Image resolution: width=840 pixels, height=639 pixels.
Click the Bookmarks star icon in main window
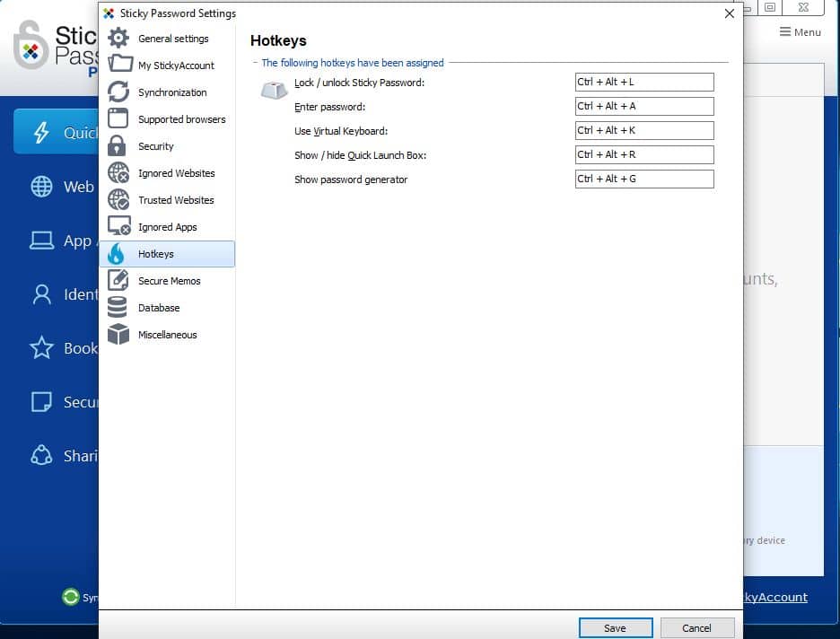pos(41,347)
